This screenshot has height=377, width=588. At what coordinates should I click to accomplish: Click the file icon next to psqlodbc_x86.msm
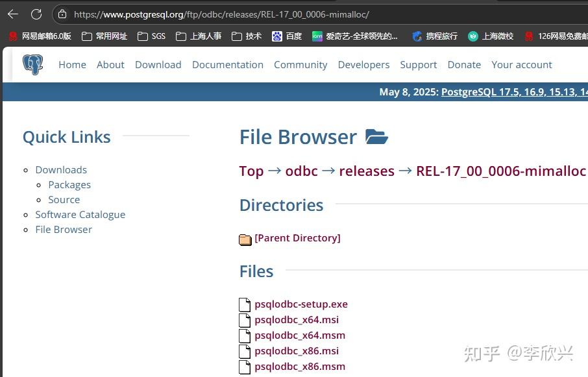coord(245,367)
